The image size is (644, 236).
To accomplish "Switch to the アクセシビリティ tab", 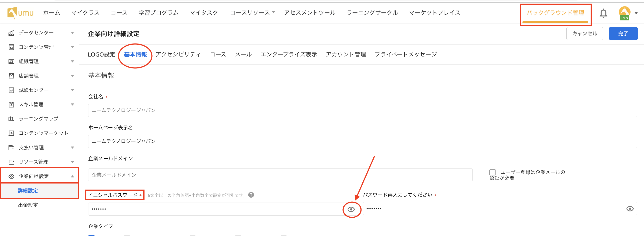I will coord(178,55).
